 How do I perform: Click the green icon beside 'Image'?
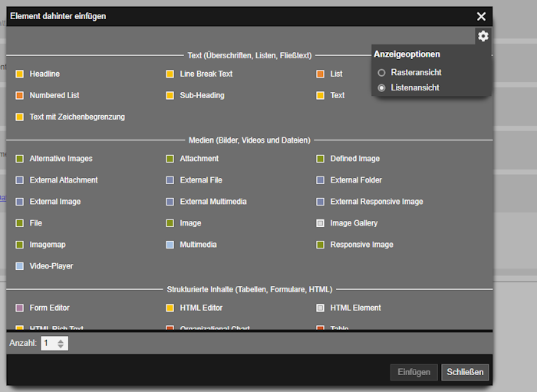[170, 223]
